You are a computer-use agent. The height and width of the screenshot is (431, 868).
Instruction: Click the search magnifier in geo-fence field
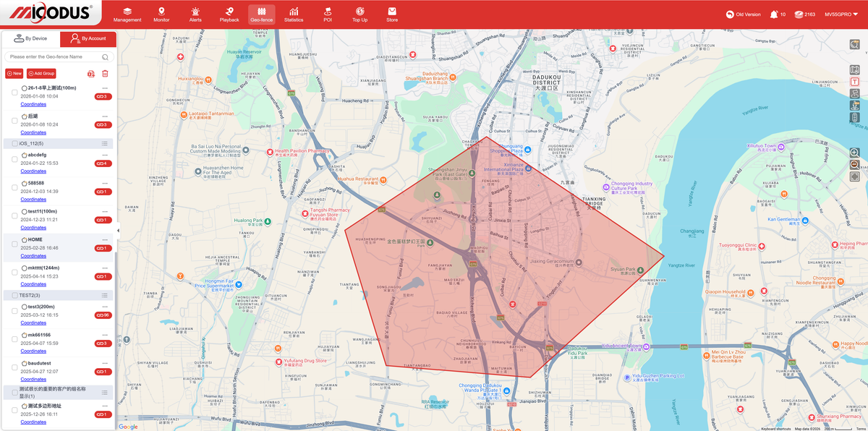[x=106, y=56]
